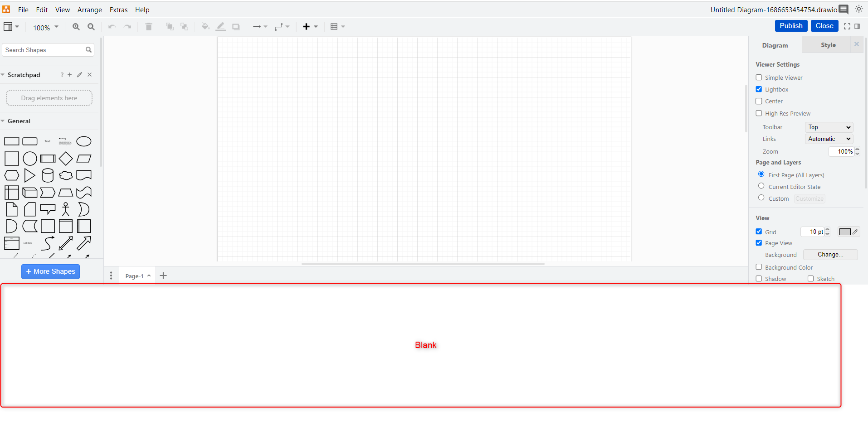The width and height of the screenshot is (868, 440).
Task: Click the To Front icon
Action: [x=170, y=27]
